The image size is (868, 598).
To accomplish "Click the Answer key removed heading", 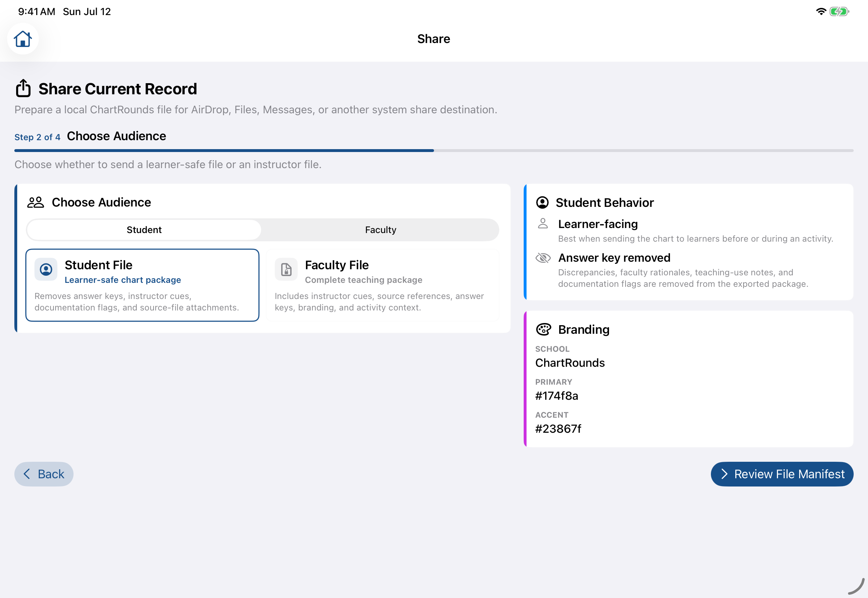I will [614, 258].
